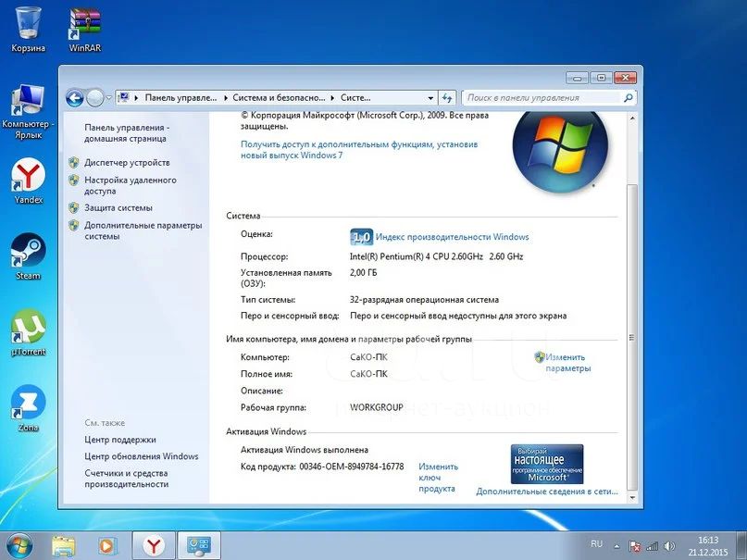The image size is (747, 560).
Task: Click the processor value Intel(R) Pentium(R) 4
Action: pyautogui.click(x=436, y=256)
